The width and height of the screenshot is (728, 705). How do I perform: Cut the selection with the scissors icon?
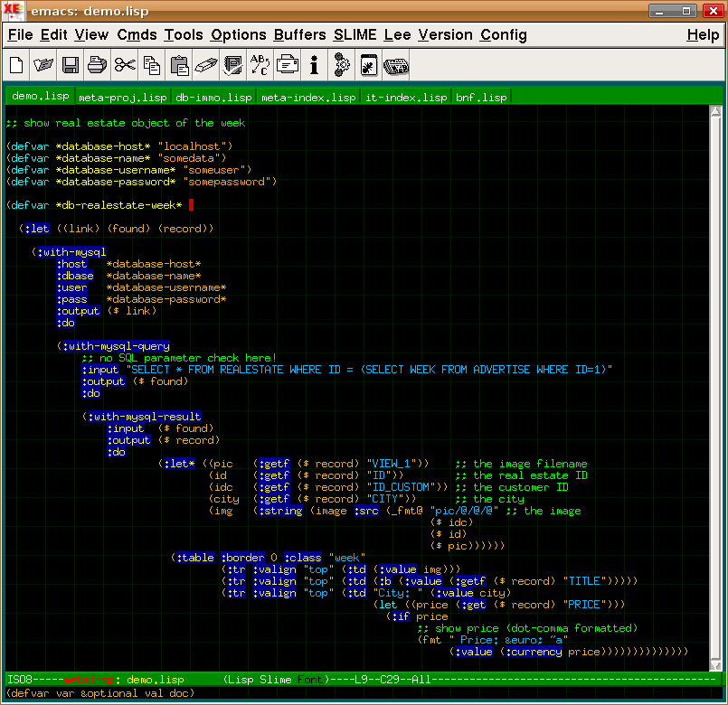125,65
